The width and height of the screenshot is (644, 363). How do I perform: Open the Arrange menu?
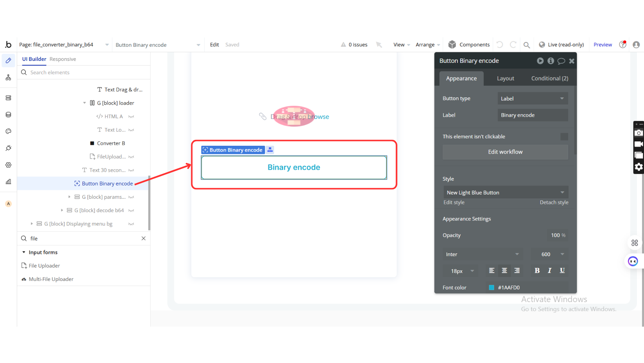(x=428, y=45)
